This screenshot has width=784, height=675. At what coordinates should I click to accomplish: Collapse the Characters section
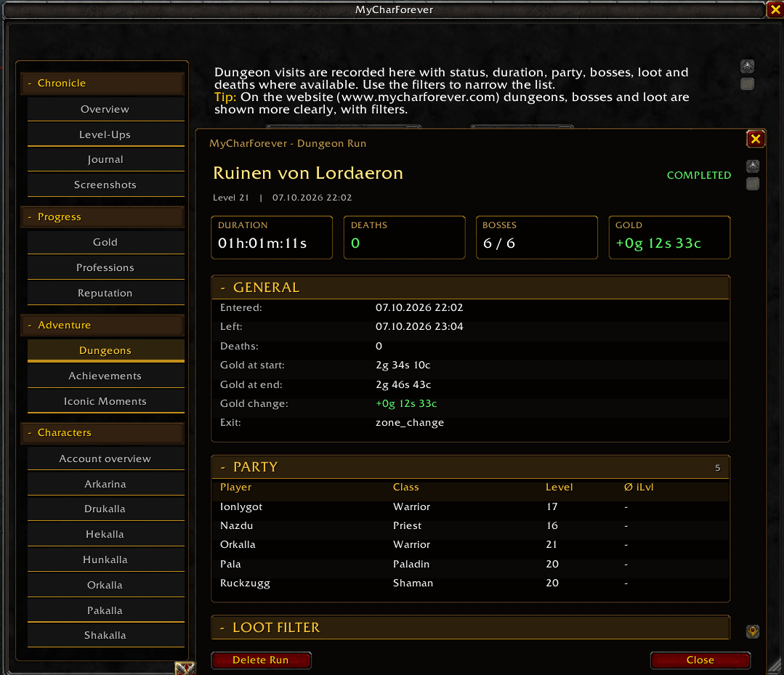pos(102,433)
